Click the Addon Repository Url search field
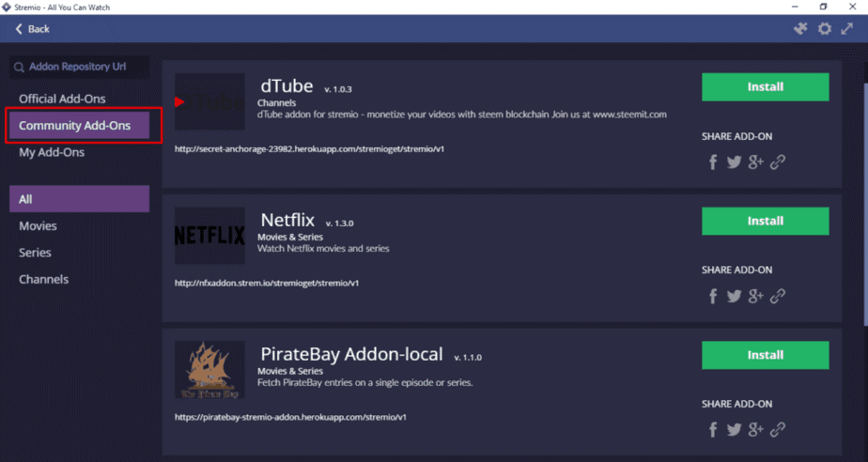868x462 pixels. 79,67
